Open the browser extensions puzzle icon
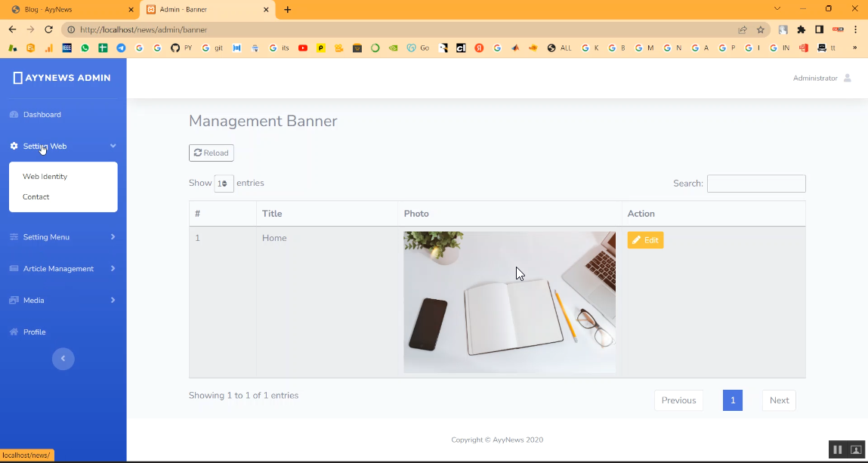The height and width of the screenshot is (463, 868). (801, 29)
